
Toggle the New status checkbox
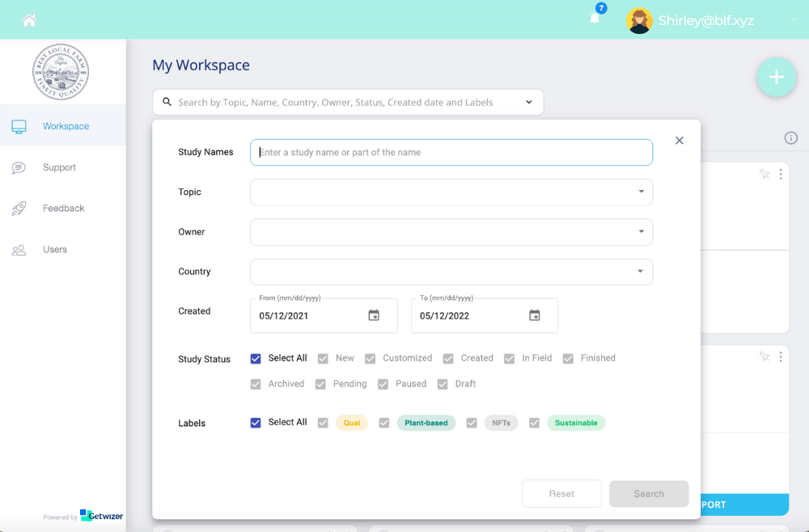coord(323,359)
